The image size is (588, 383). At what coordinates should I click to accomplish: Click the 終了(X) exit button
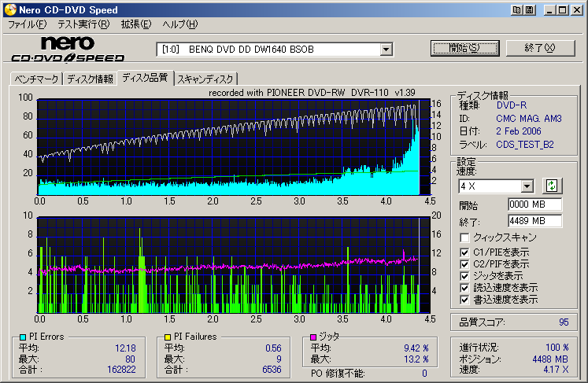coord(540,48)
